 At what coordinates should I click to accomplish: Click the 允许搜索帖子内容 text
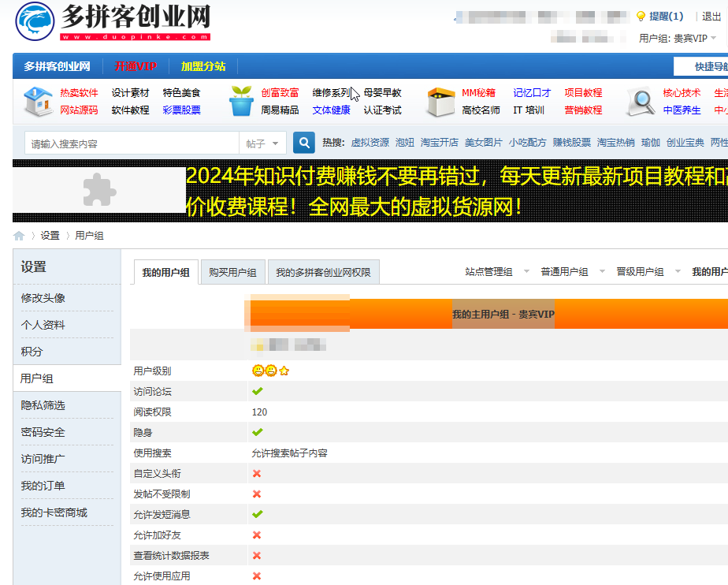pyautogui.click(x=290, y=453)
